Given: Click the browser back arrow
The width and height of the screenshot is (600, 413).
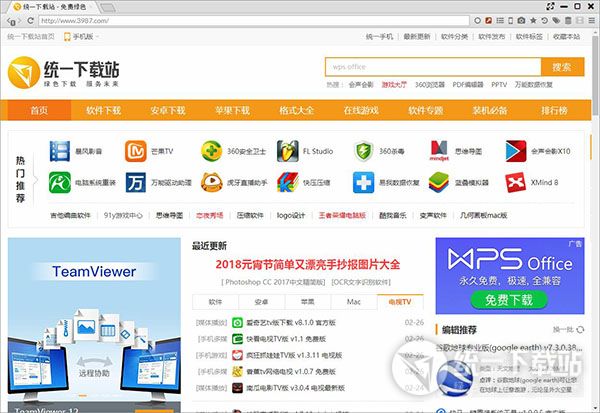Looking at the screenshot, I should (10, 21).
